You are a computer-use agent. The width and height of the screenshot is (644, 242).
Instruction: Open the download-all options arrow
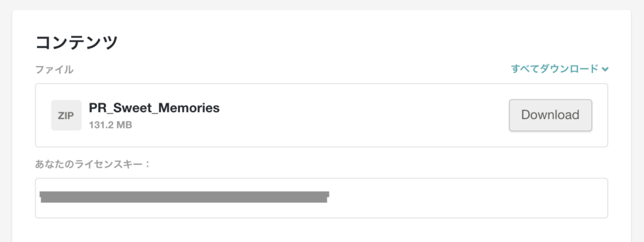point(604,69)
